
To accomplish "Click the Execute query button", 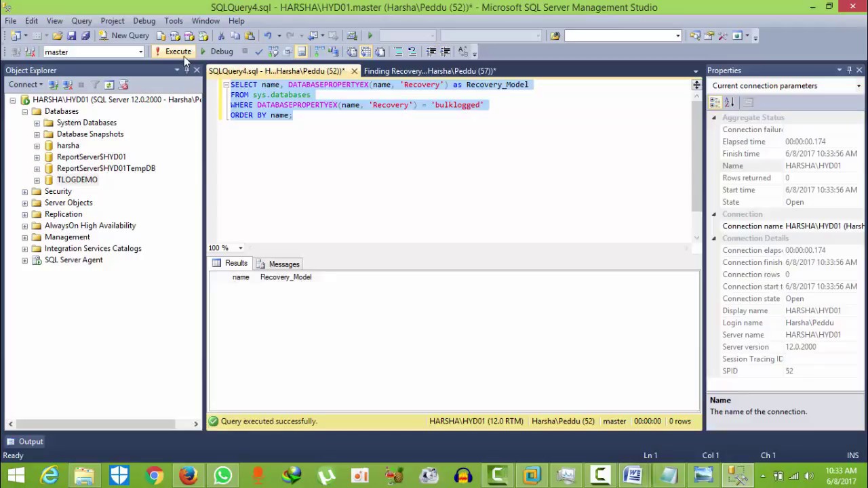I will pyautogui.click(x=173, y=52).
